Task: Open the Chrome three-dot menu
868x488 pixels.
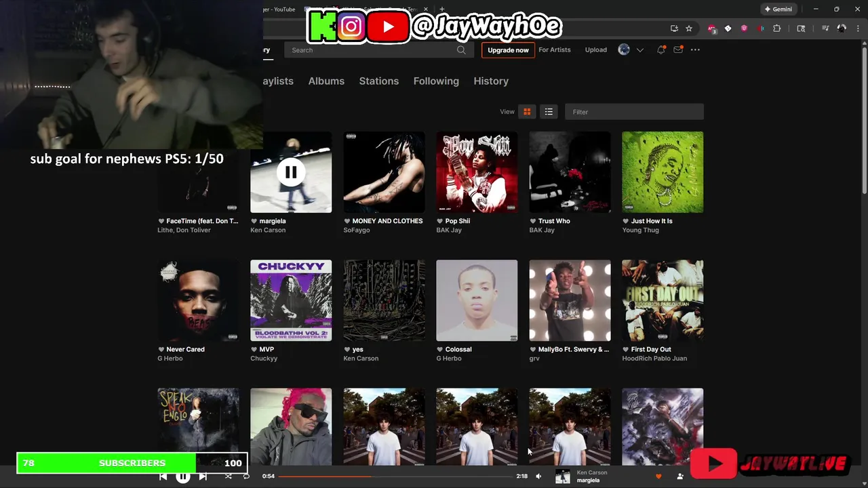Action: click(x=857, y=28)
